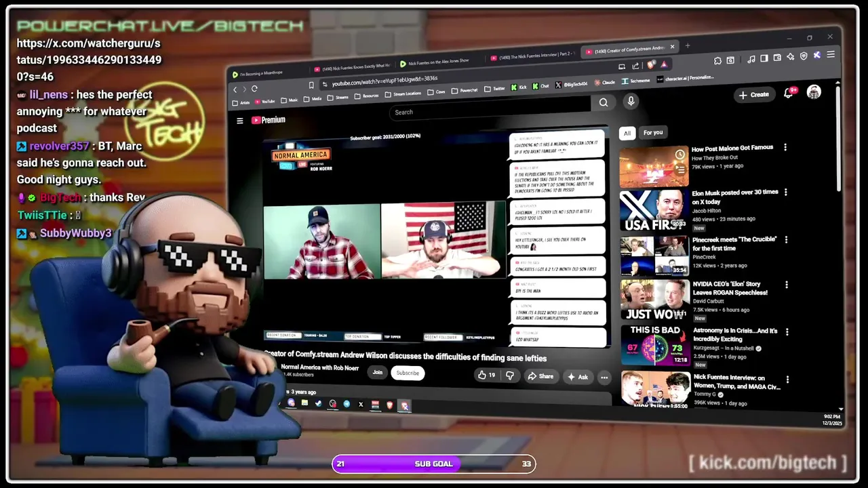The width and height of the screenshot is (868, 488).
Task: Toggle the browser sidebar panel icon
Action: [764, 58]
